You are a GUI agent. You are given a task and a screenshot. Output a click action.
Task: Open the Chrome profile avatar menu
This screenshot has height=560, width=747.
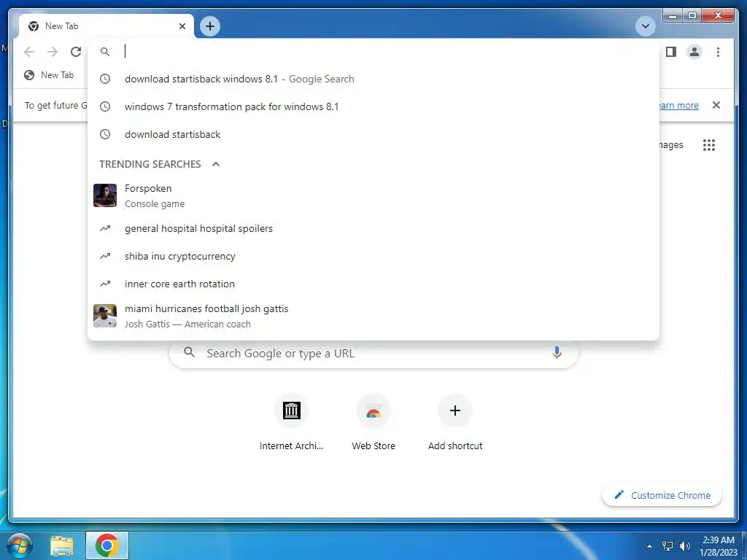point(694,52)
